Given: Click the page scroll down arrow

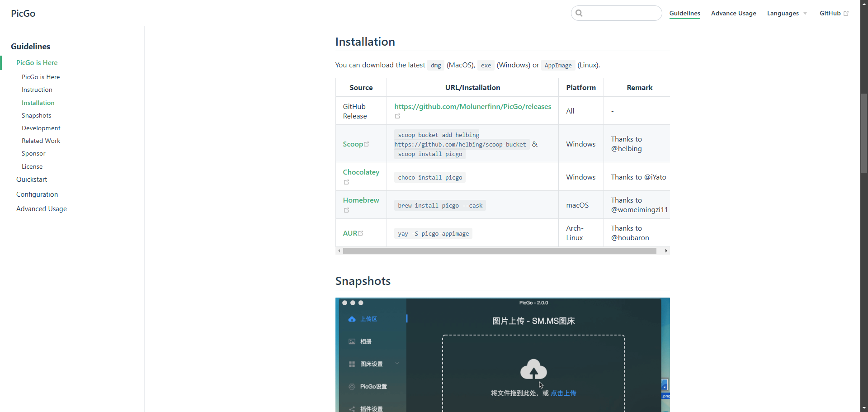Looking at the screenshot, I should tap(864, 408).
